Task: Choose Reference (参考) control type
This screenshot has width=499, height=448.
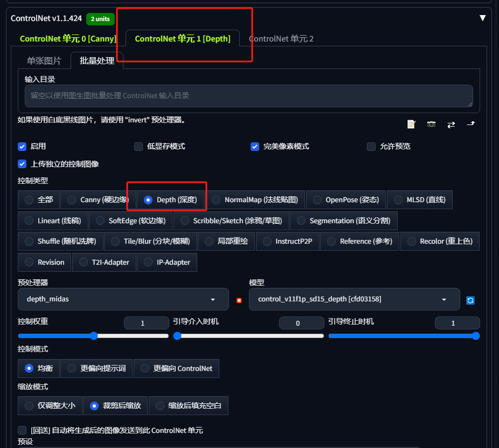Action: pos(359,242)
